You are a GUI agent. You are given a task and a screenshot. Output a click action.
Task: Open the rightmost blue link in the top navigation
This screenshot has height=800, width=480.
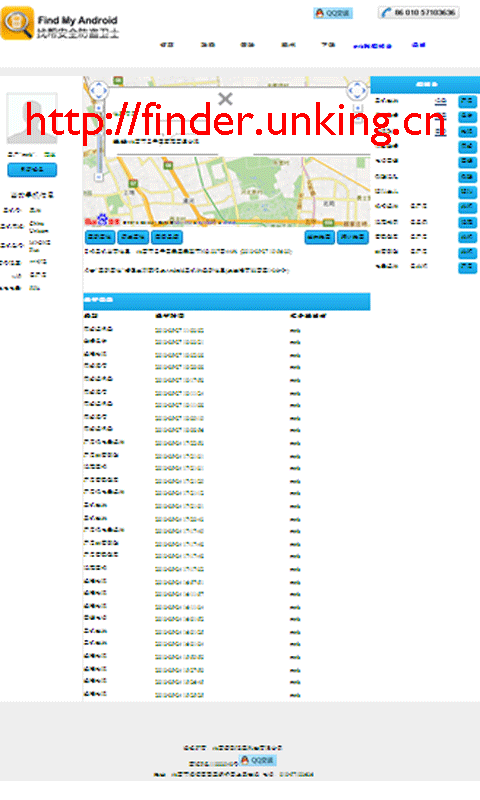point(419,45)
